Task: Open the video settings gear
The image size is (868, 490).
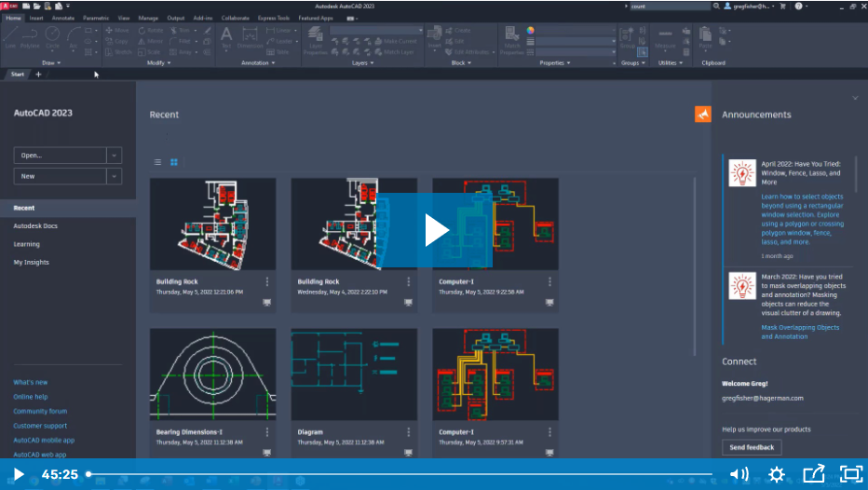Action: (x=777, y=474)
